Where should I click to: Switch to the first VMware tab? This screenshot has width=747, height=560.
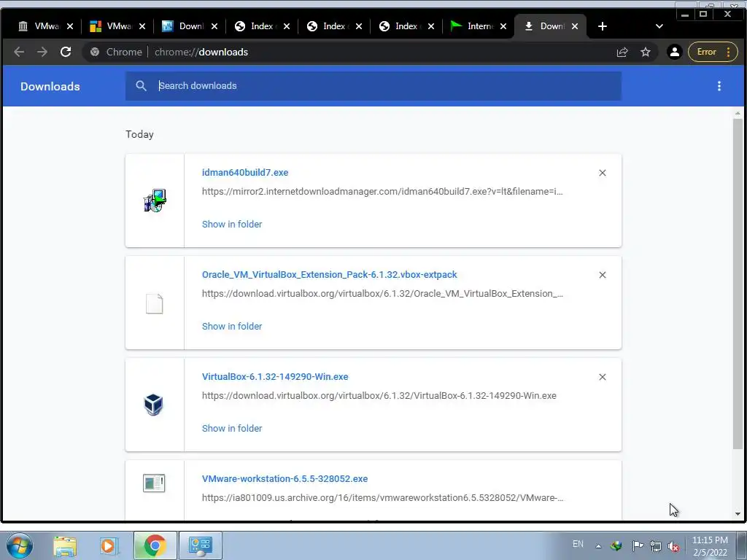(45, 26)
